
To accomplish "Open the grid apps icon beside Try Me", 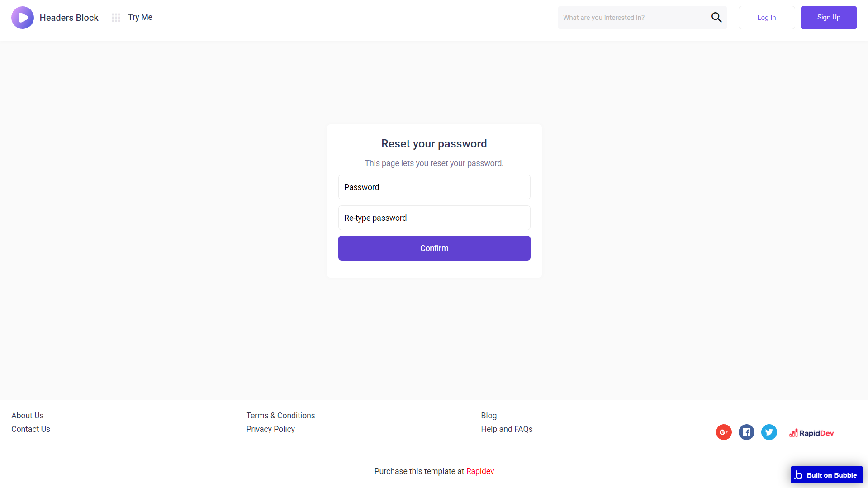I will click(x=116, y=18).
